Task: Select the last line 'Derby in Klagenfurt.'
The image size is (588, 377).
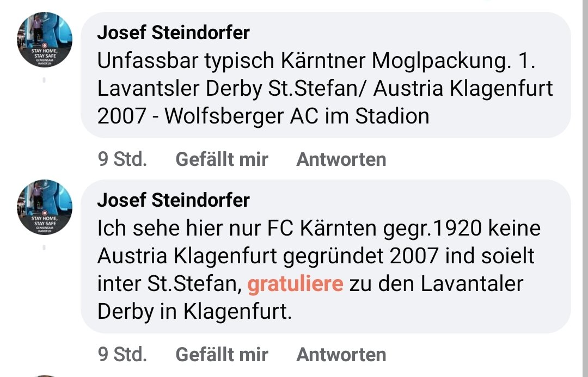Action: (x=194, y=312)
